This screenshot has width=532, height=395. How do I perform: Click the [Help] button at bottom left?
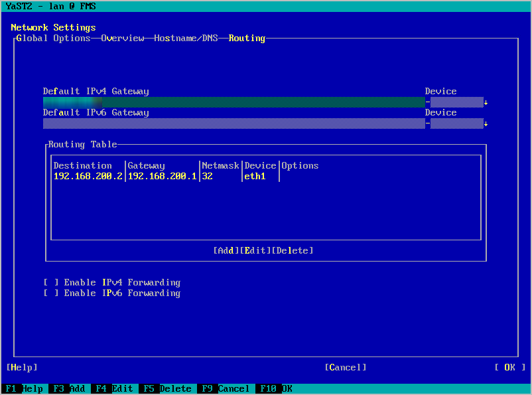pyautogui.click(x=22, y=368)
